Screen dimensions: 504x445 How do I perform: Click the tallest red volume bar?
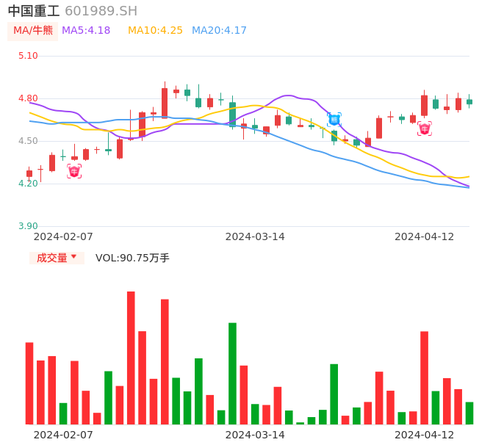point(131,358)
